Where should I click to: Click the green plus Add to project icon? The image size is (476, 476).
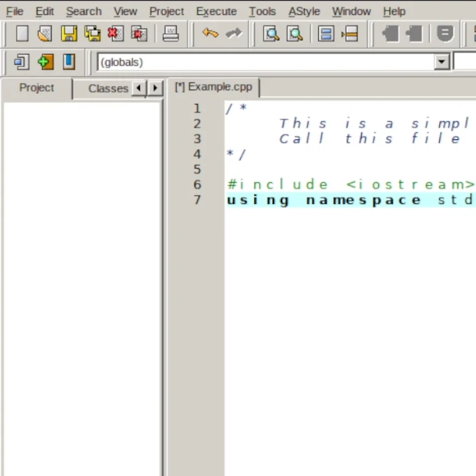tap(46, 62)
